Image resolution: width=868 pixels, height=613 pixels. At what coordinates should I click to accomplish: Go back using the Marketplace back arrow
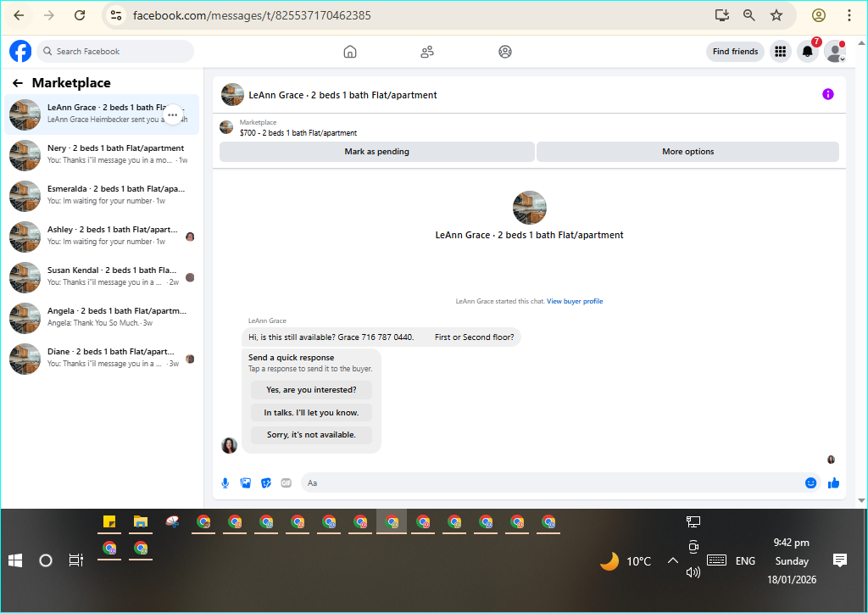click(x=18, y=83)
